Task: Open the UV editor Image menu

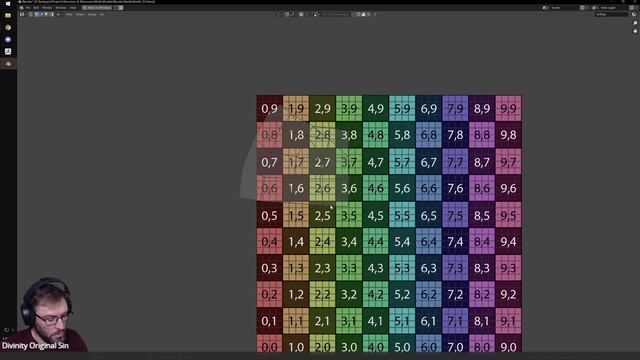Action: [x=92, y=14]
